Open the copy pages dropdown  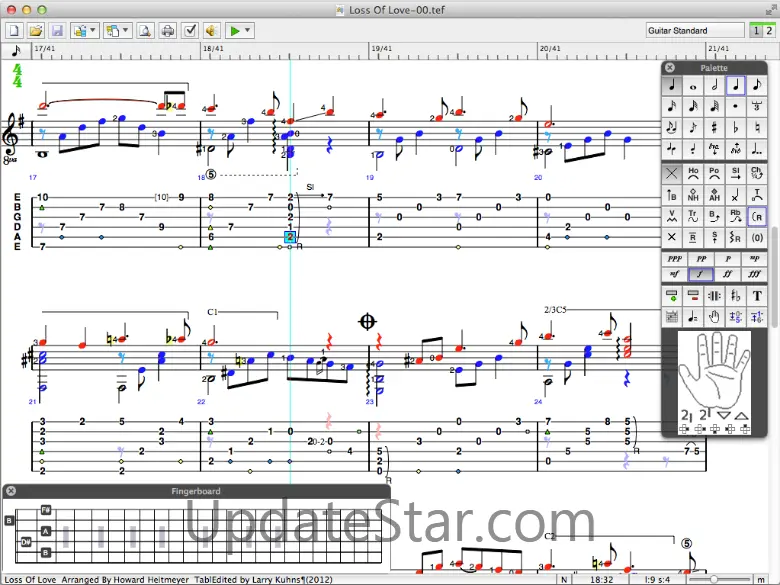(117, 31)
